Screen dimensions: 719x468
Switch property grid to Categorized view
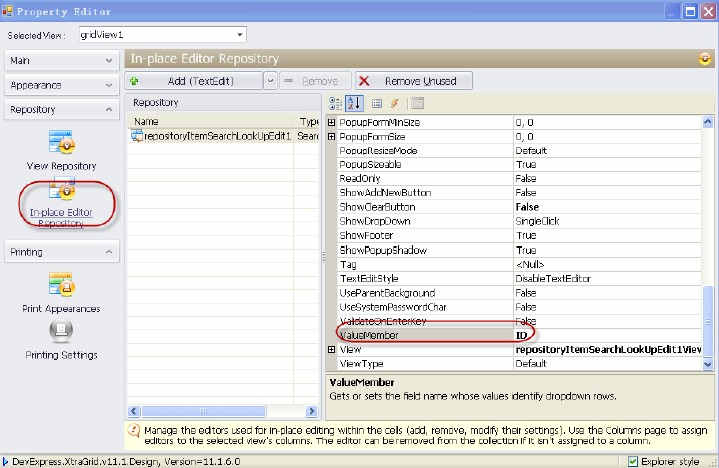point(336,104)
